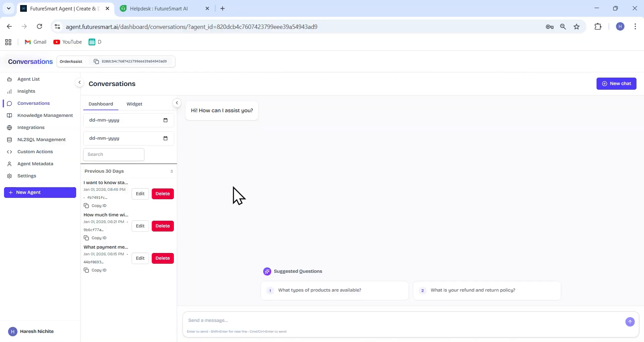Edit the 'How much time wi...' conversation
Image resolution: width=644 pixels, height=342 pixels.
pos(140,226)
